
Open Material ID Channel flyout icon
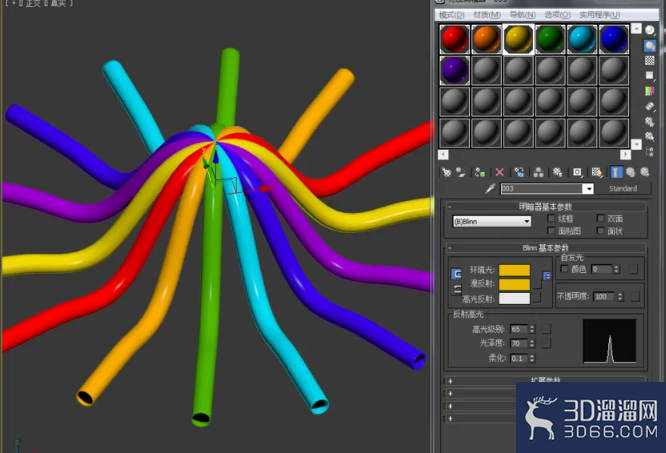point(577,172)
